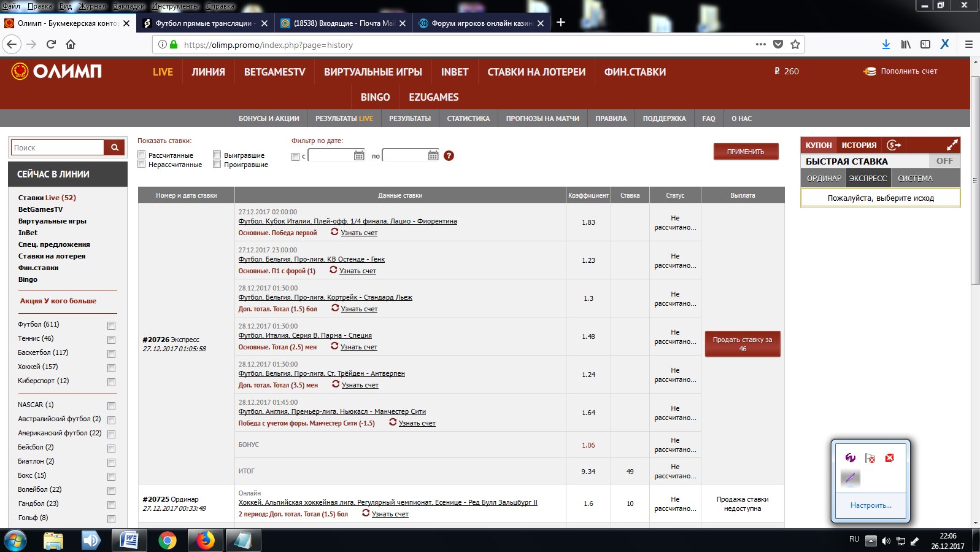980x552 pixels.
Task: Open the 'с' start date calendar icon
Action: click(x=359, y=155)
